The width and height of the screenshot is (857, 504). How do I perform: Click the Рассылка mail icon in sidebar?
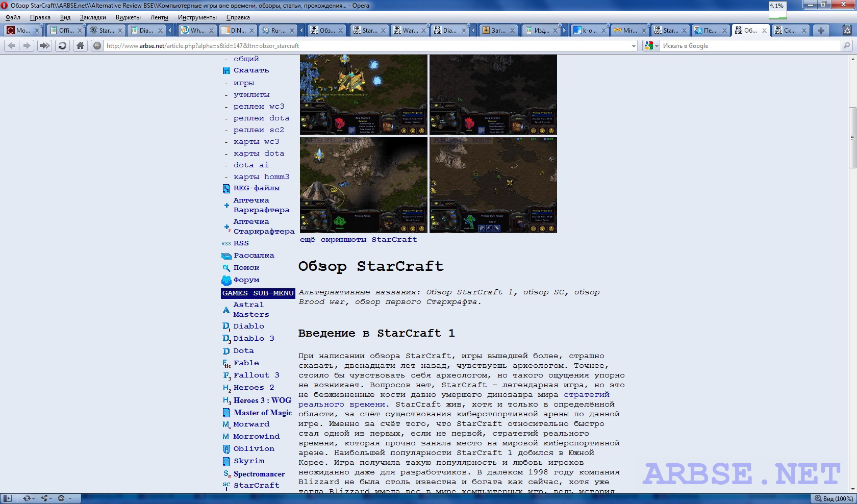coord(226,256)
